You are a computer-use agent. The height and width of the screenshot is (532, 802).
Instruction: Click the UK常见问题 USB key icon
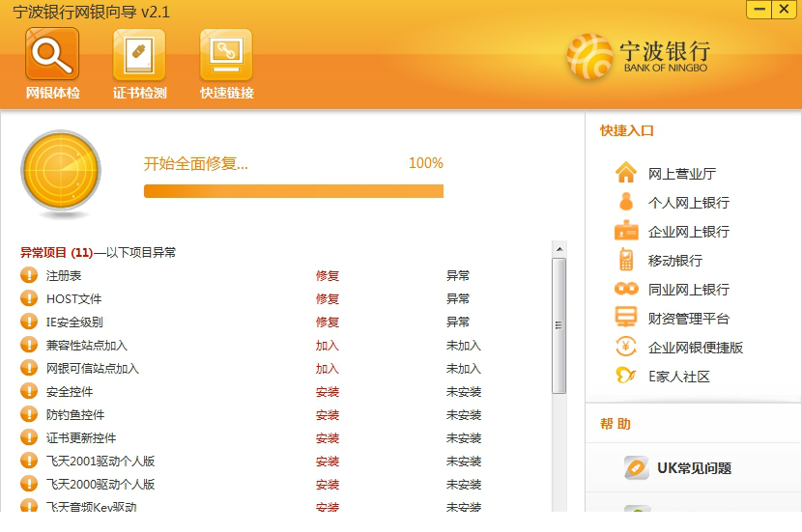(636, 467)
